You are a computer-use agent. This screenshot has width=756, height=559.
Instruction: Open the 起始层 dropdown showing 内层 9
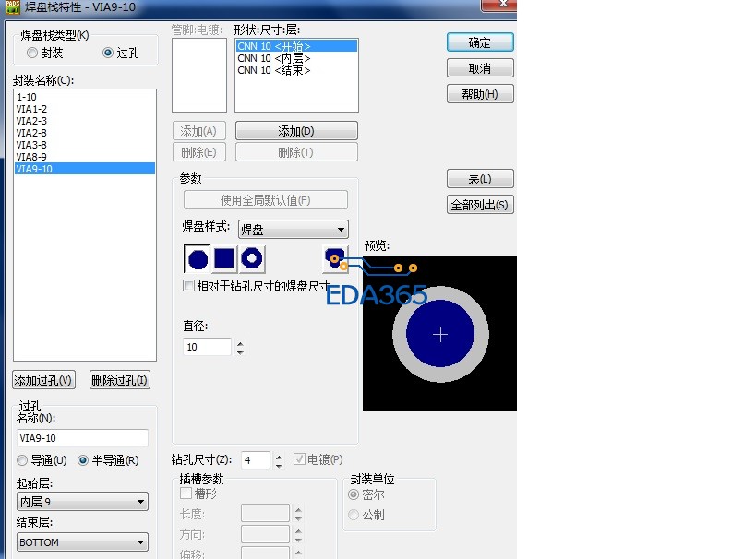(82, 502)
